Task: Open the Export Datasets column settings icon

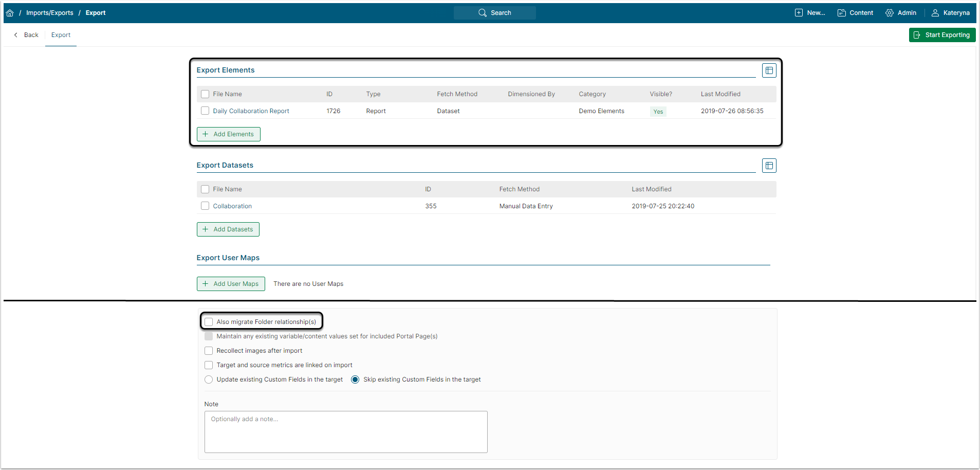Action: click(769, 166)
